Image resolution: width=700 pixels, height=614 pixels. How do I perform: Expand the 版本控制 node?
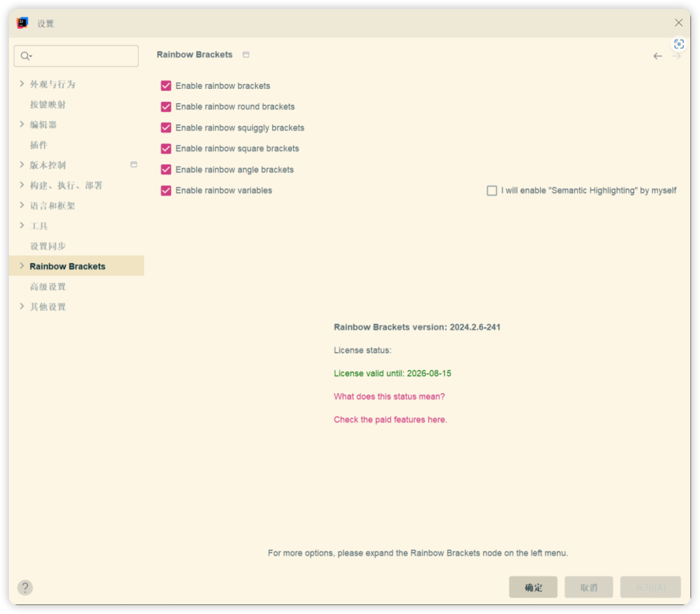tap(21, 164)
